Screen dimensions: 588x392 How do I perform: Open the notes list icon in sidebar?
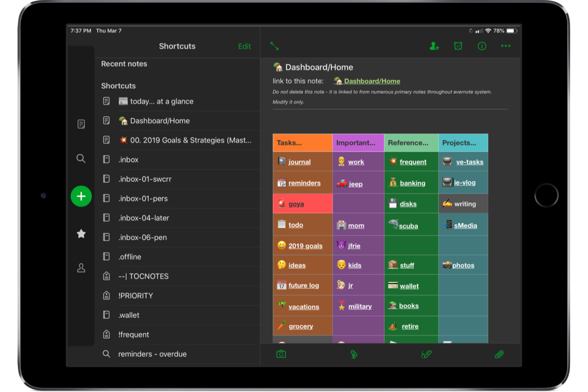coord(81,124)
